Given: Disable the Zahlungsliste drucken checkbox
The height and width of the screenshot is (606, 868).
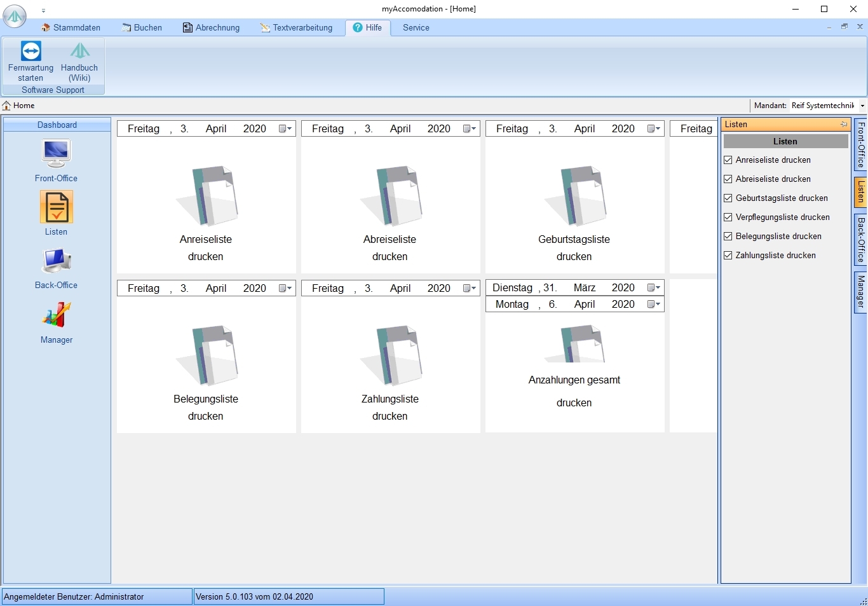Looking at the screenshot, I should point(728,256).
